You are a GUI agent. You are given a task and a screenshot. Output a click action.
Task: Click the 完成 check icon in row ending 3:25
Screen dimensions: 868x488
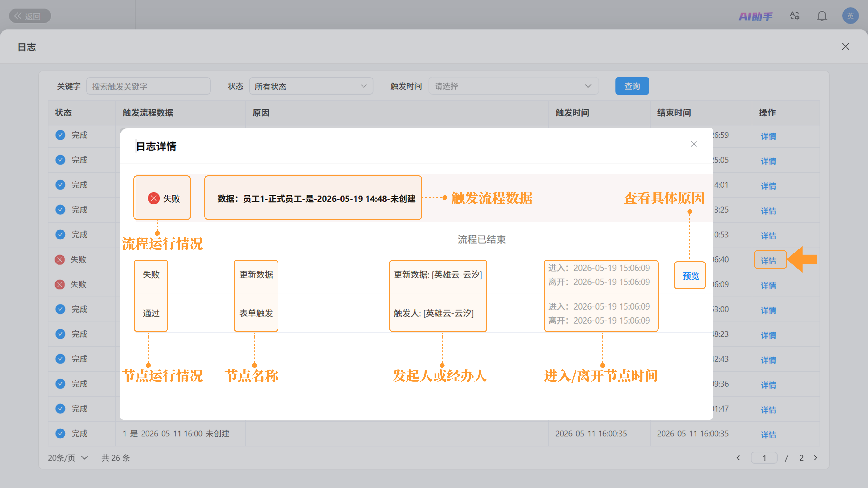pos(60,210)
